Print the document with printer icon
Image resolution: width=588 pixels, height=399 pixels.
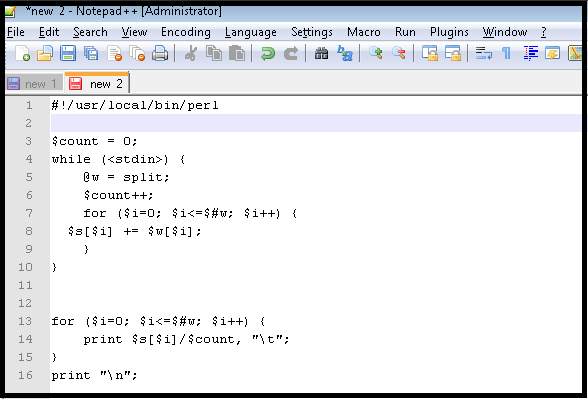(x=160, y=53)
